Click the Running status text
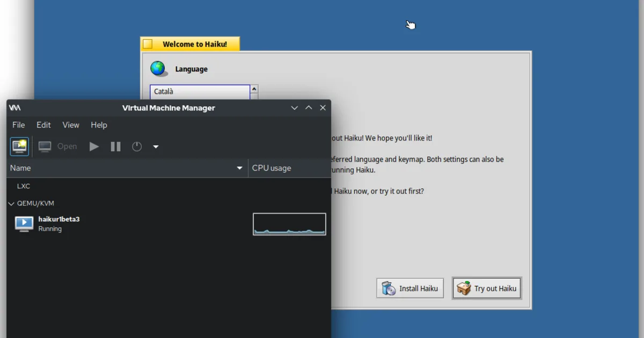 50,229
